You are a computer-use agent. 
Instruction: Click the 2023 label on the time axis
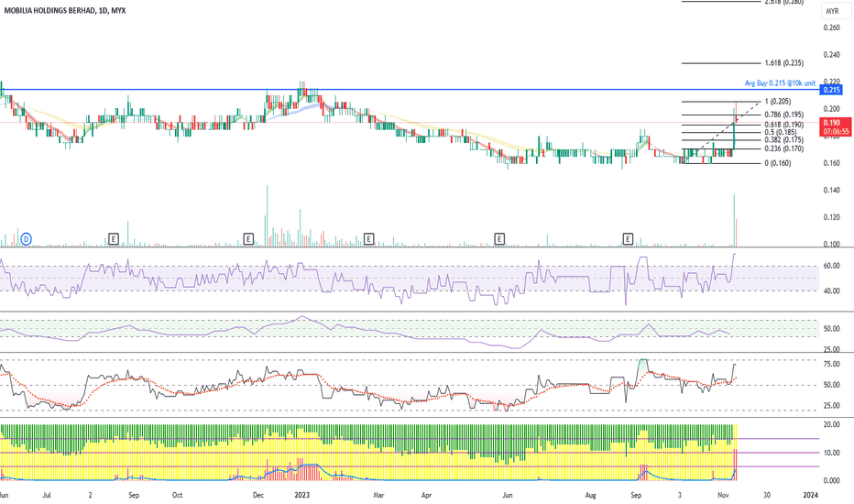pos(301,495)
